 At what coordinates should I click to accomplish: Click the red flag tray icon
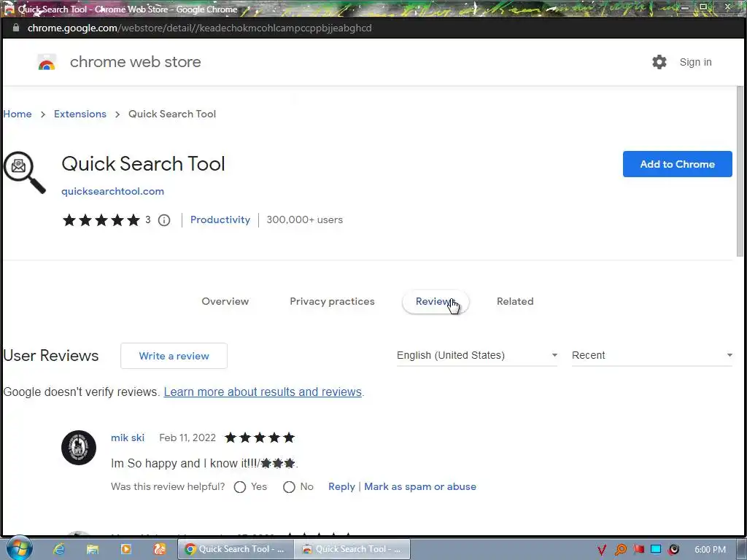coord(638,549)
